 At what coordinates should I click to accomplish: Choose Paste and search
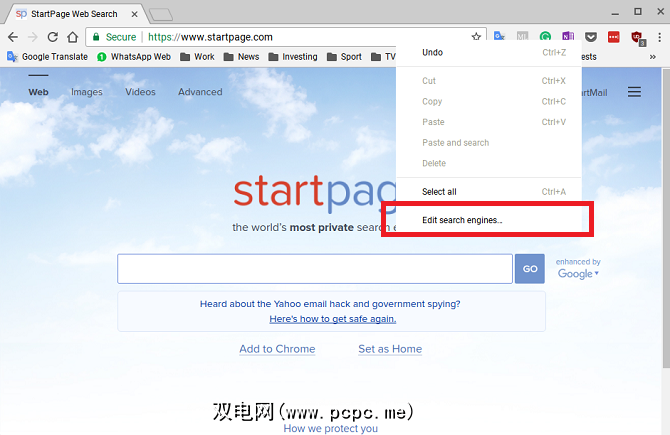pyautogui.click(x=489, y=142)
